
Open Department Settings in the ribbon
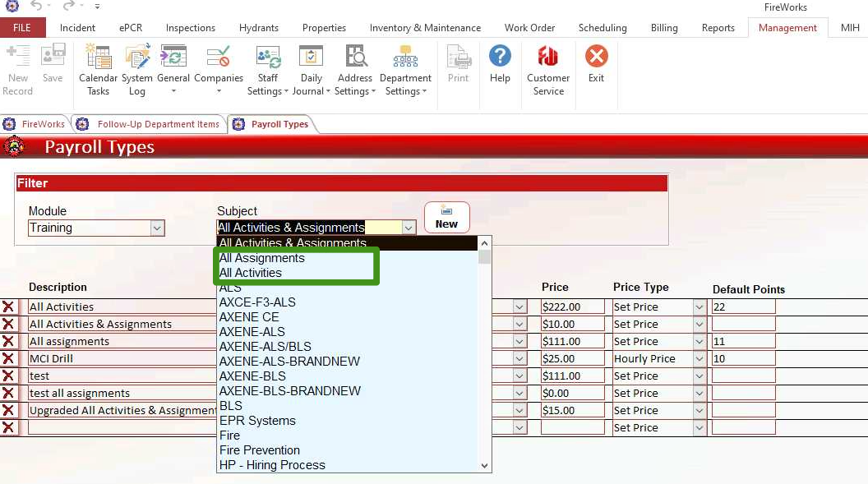[x=405, y=69]
